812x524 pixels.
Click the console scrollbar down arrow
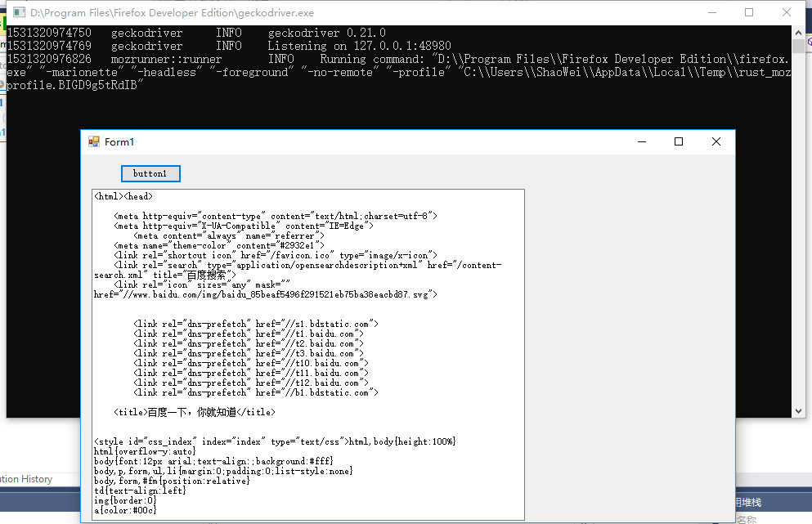(798, 411)
